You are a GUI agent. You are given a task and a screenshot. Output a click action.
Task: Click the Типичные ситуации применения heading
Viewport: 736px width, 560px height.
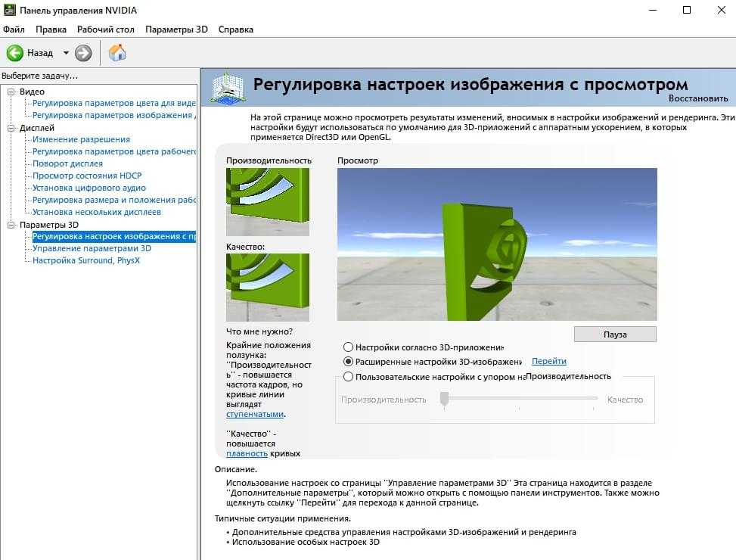(283, 518)
